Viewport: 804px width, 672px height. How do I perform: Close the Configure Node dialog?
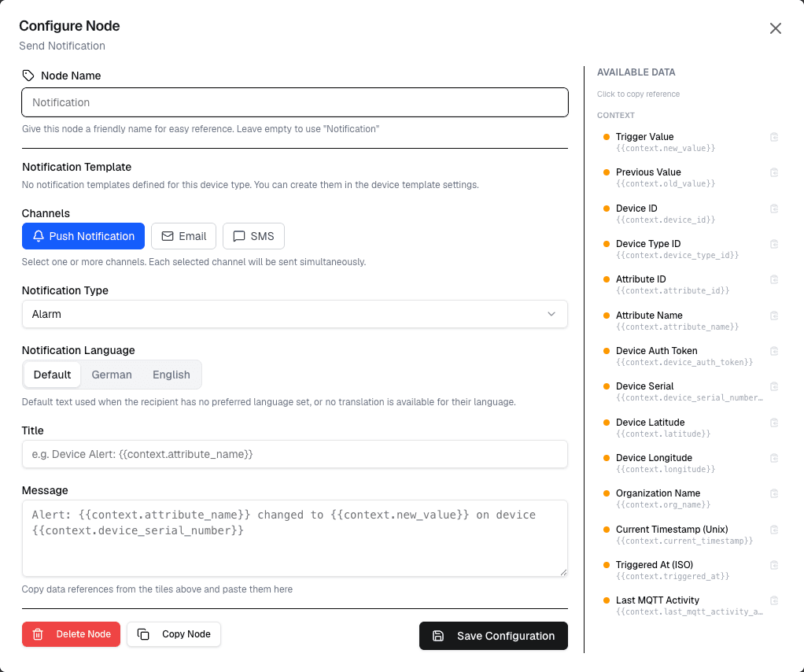coord(776,28)
